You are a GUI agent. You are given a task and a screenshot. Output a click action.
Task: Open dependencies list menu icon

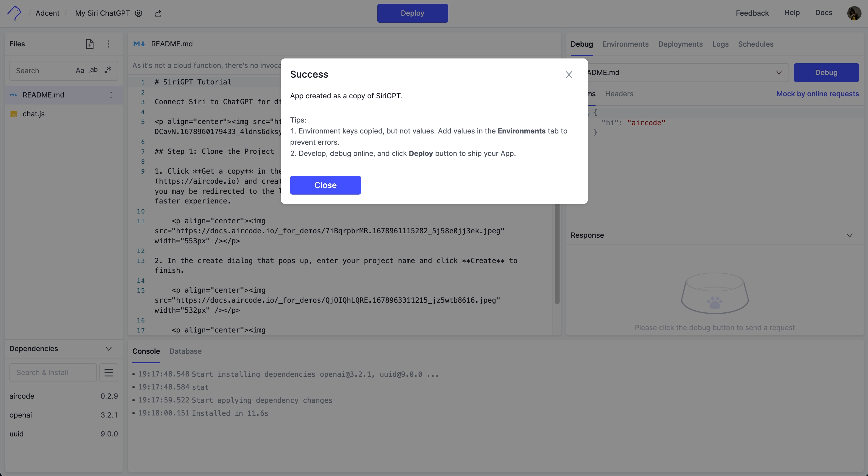point(108,373)
